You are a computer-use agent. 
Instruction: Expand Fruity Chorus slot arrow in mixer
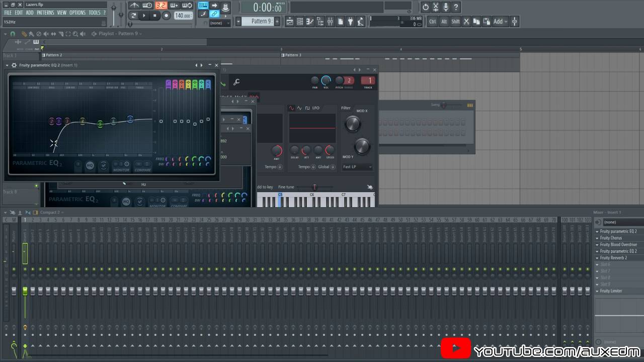pyautogui.click(x=597, y=238)
